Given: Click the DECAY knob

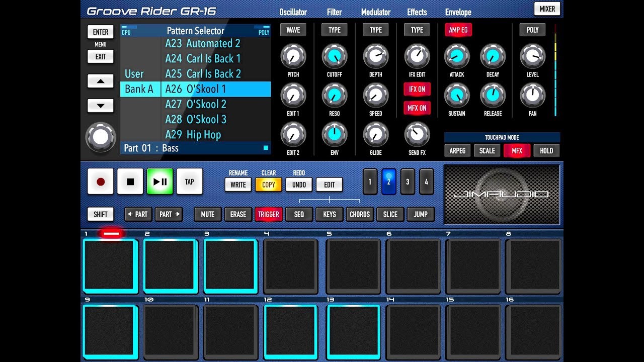Looking at the screenshot, I should point(493,56).
